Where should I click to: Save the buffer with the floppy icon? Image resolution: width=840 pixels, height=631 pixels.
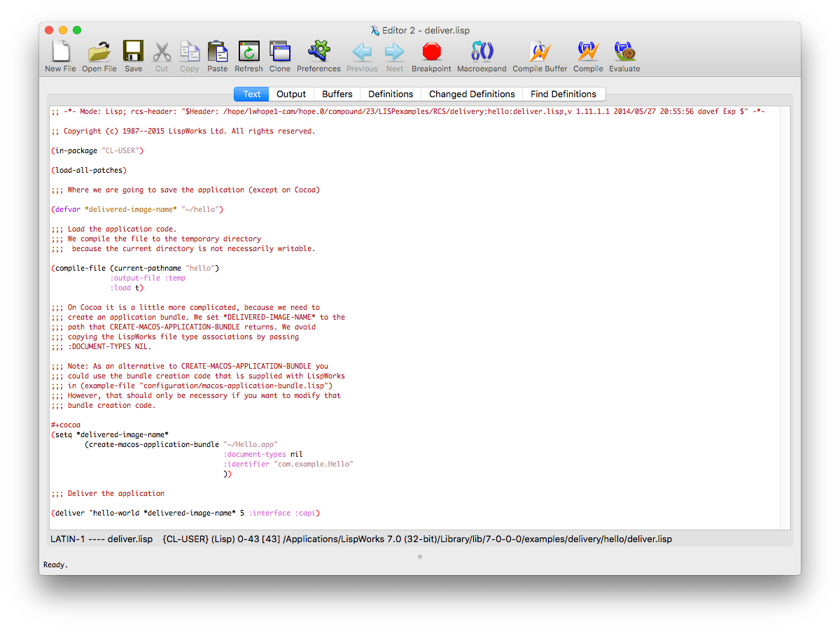133,52
